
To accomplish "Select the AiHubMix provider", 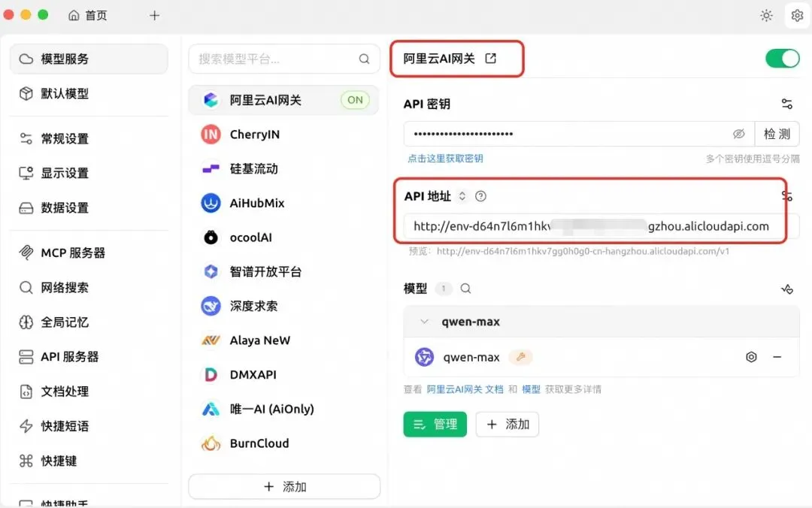I will [x=283, y=203].
